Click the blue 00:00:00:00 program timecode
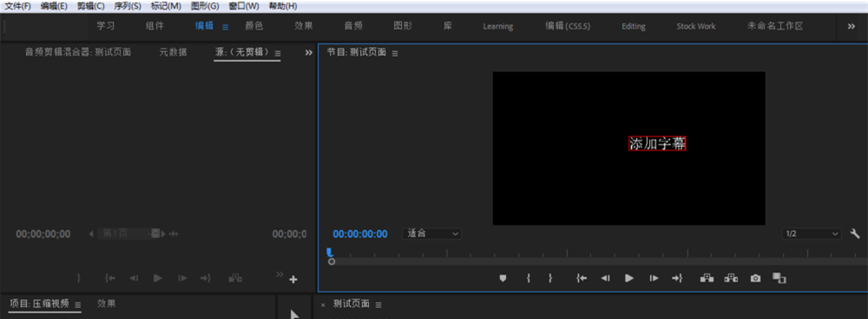The width and height of the screenshot is (868, 319). click(x=360, y=234)
